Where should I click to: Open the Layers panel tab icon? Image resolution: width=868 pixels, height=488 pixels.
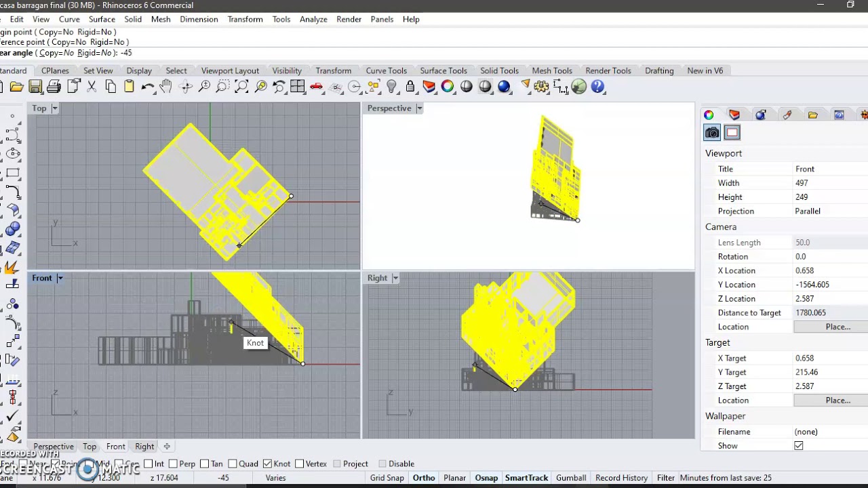(734, 115)
